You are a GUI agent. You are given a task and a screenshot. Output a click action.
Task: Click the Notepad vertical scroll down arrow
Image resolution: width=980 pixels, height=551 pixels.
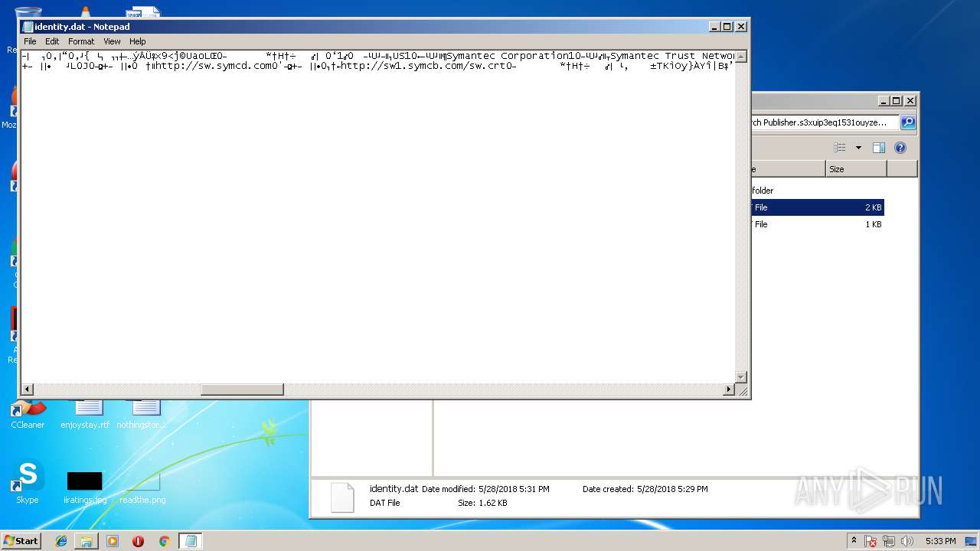tap(740, 377)
